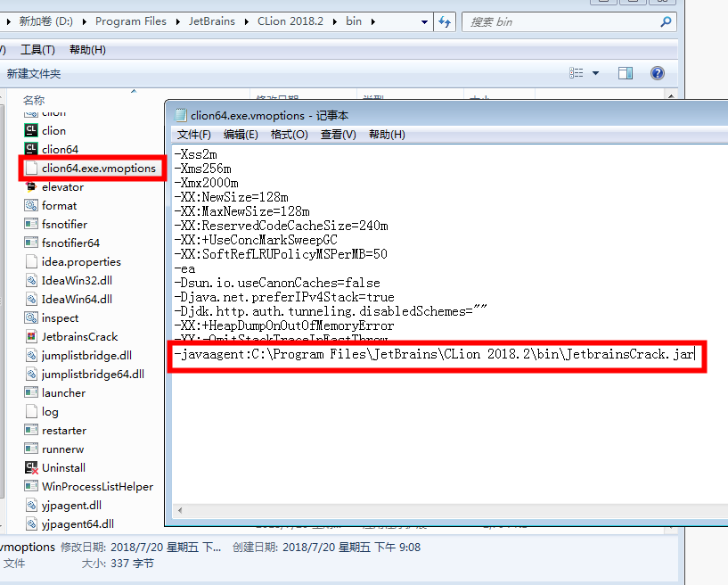
Task: Refresh the bin folder address bar
Action: [445, 21]
